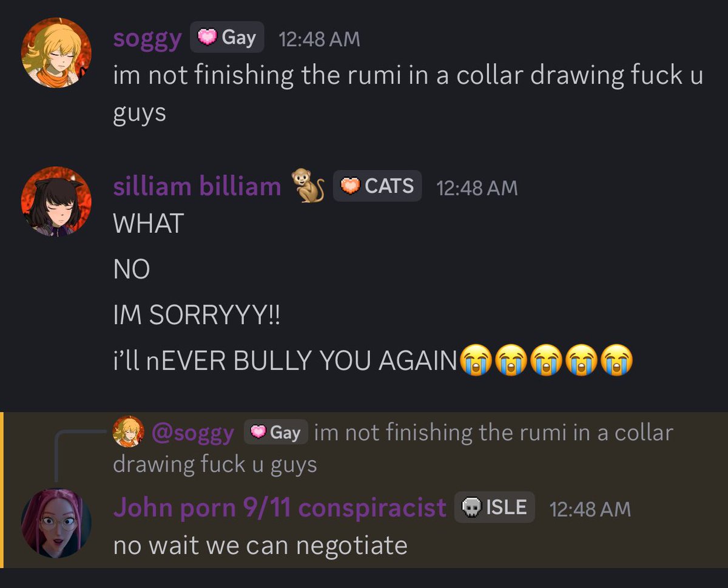
Task: Open silliam billiam's cat-eared avatar
Action: coord(56,201)
